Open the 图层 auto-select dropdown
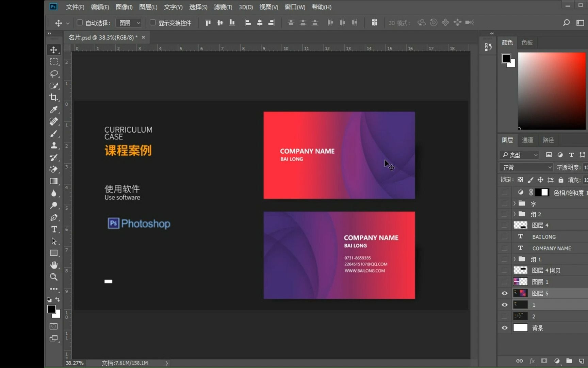The height and width of the screenshot is (368, 588). coord(129,23)
